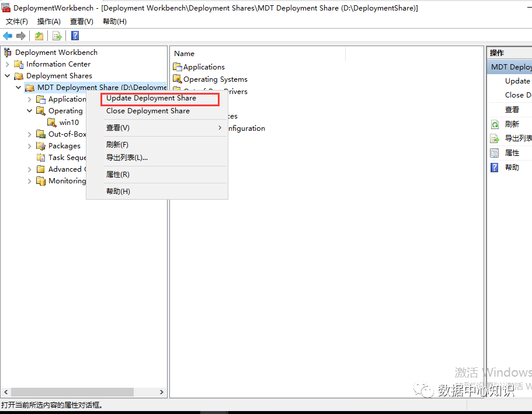Screen dimensions: 532x414
Task: Select 属性(R) in the context menu
Action: 157,175
